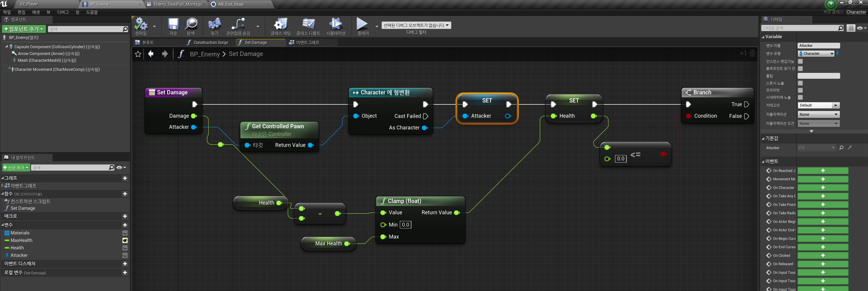Compile the blueprint with the 컴파일 icon
The height and width of the screenshot is (291, 868).
[141, 26]
